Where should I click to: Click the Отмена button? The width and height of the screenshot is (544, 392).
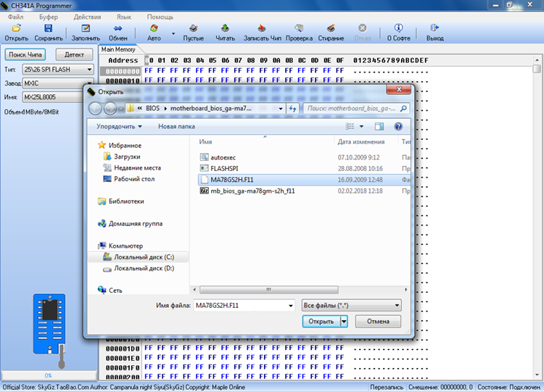point(378,322)
